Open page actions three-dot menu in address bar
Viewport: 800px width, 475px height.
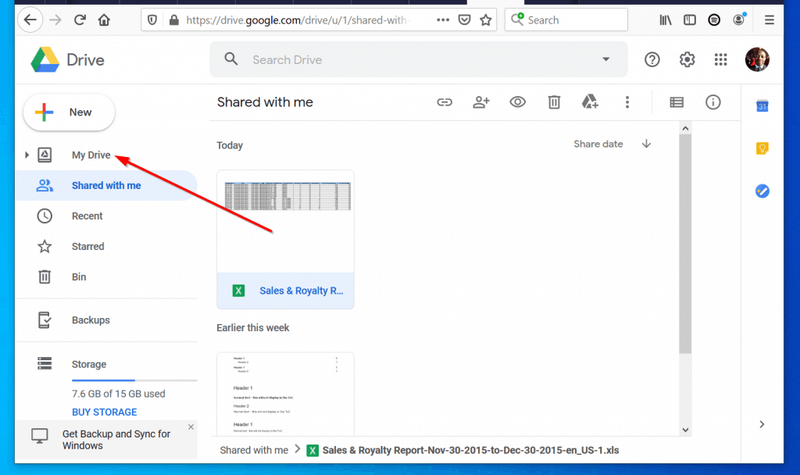tap(443, 20)
